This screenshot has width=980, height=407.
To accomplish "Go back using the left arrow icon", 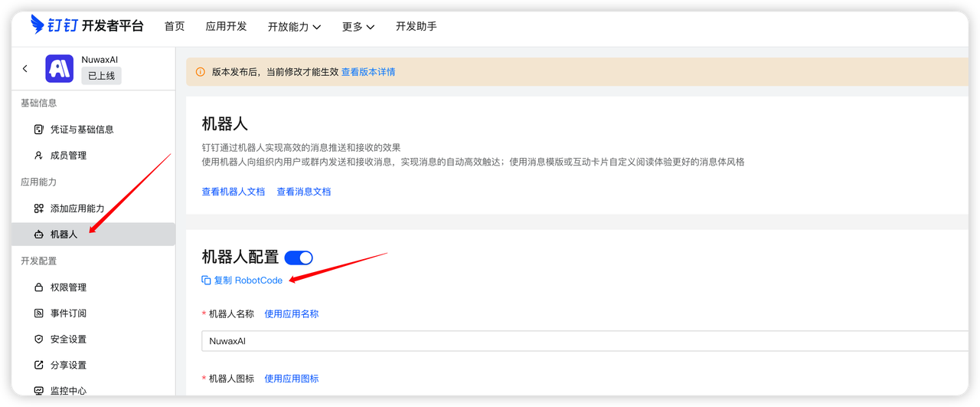I will click(x=25, y=68).
